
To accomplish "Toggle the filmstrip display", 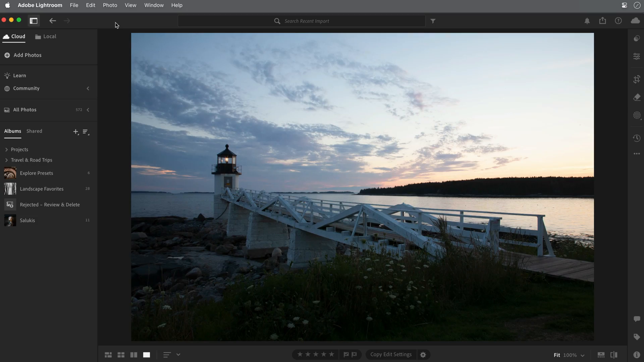I will (x=601, y=355).
